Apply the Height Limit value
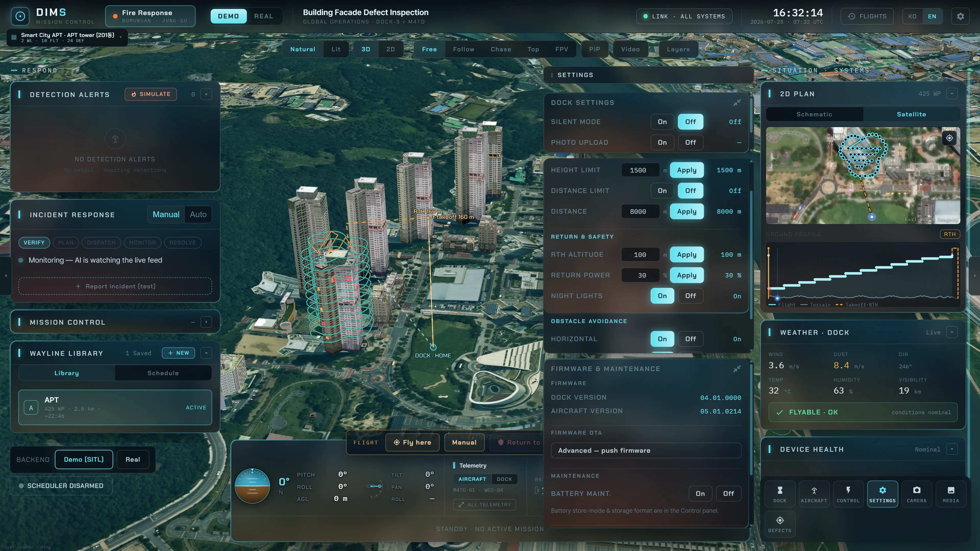The height and width of the screenshot is (551, 980). (687, 170)
